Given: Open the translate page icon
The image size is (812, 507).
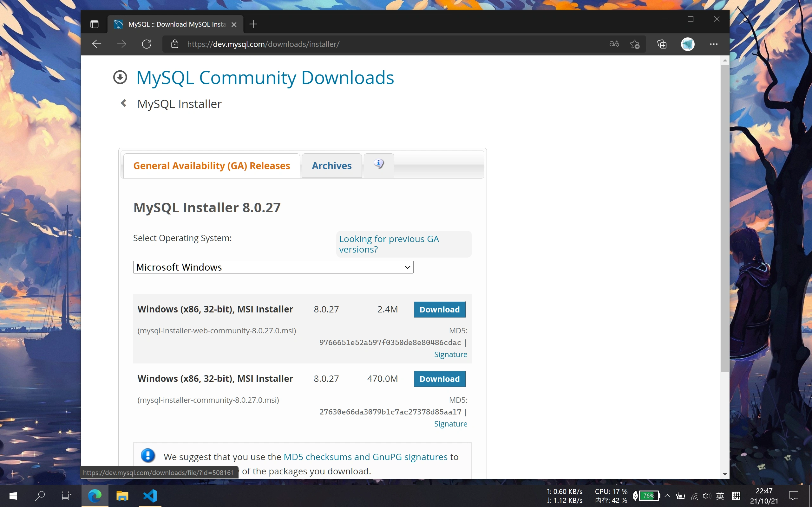Looking at the screenshot, I should click(x=614, y=44).
